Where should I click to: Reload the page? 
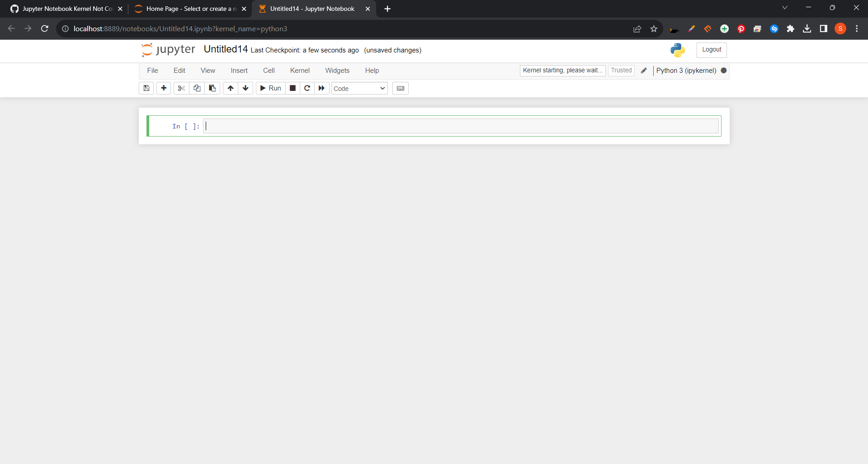(x=44, y=28)
